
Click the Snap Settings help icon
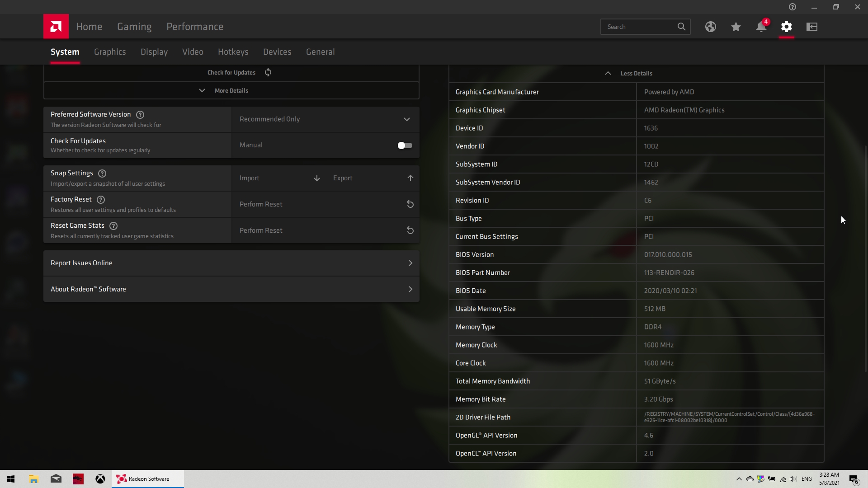[102, 173]
